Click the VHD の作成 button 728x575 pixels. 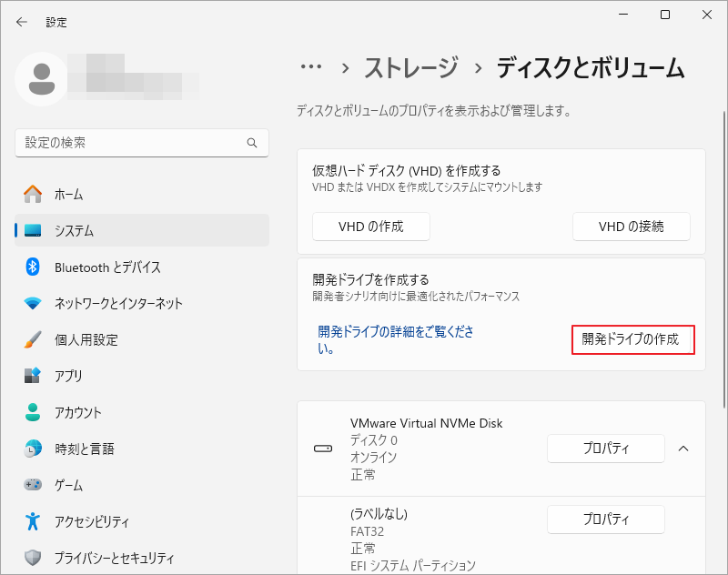370,227
